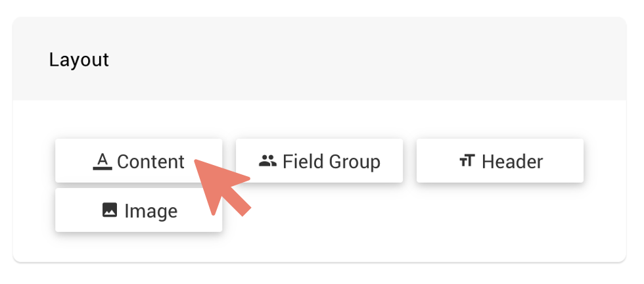Click the people icon on Field Group

[267, 161]
